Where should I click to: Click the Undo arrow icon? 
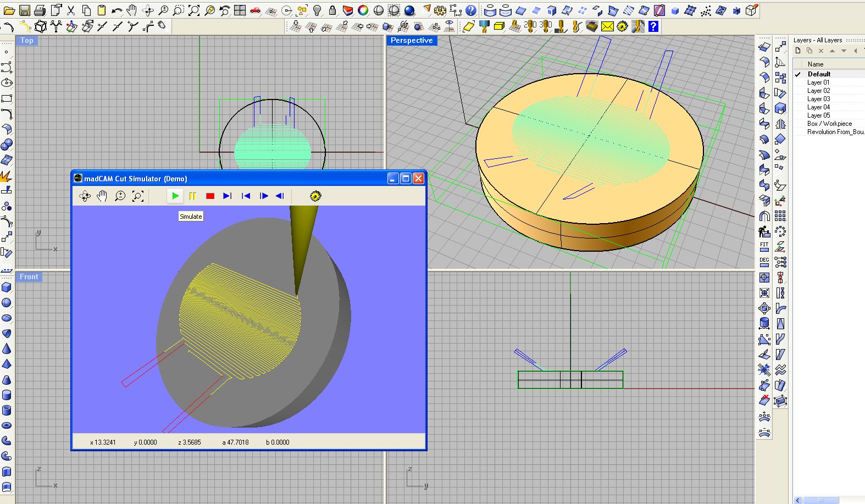(117, 10)
